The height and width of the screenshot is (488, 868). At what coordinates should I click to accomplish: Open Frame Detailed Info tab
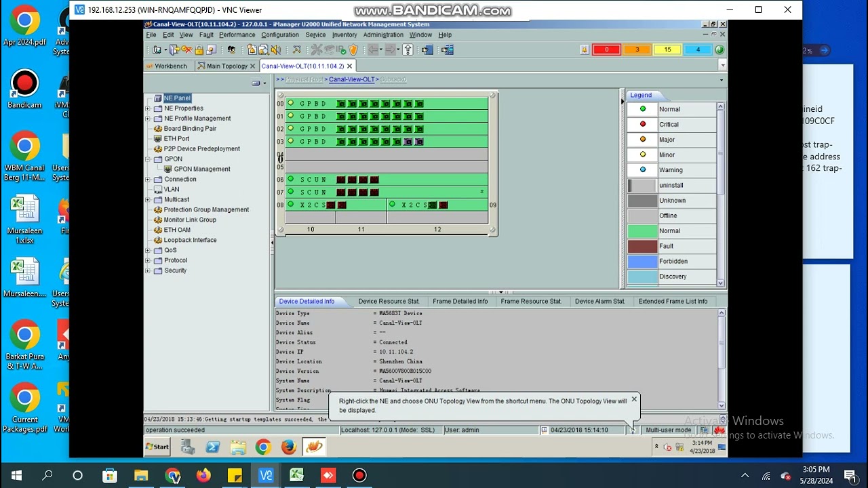(460, 301)
